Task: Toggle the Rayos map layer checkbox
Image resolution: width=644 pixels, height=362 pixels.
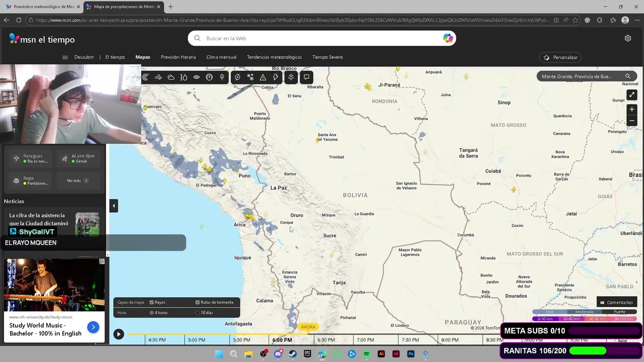Action: pyautogui.click(x=151, y=302)
